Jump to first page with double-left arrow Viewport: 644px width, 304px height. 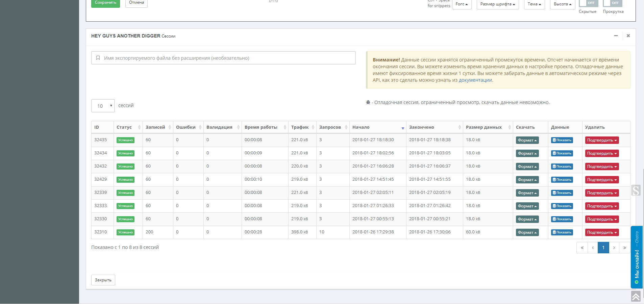(582, 248)
